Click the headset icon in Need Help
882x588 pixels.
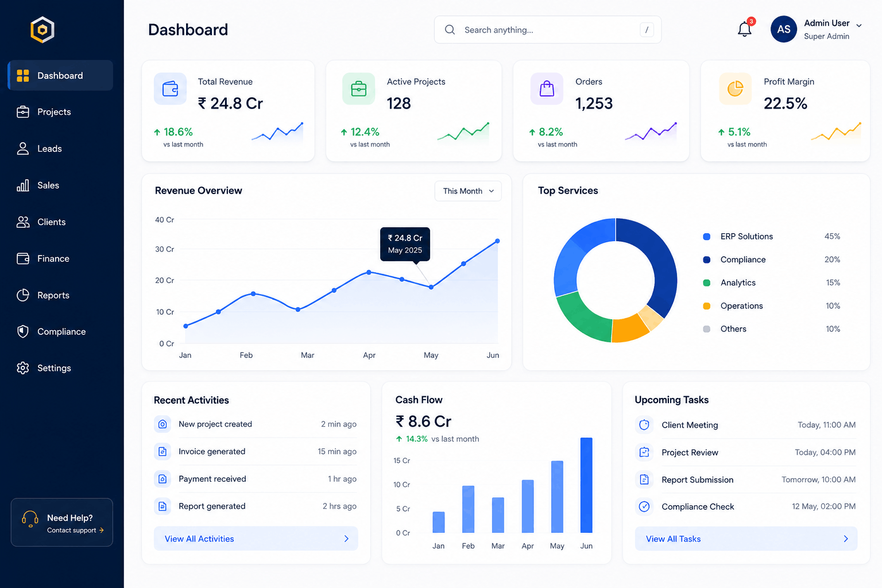tap(30, 519)
